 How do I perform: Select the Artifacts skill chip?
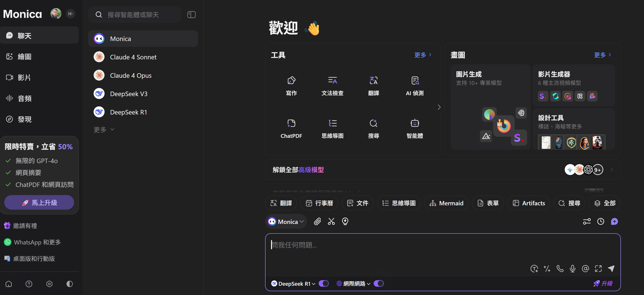click(528, 203)
